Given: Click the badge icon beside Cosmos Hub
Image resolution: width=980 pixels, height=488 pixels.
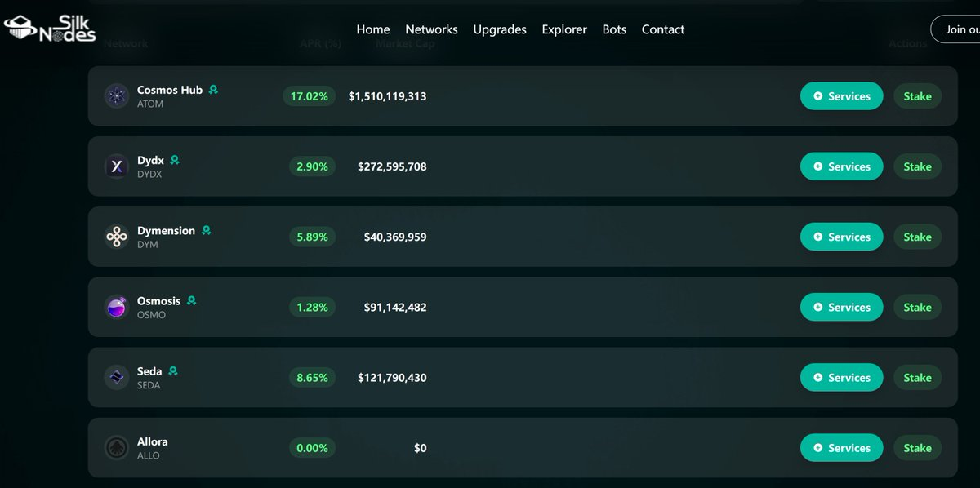Looking at the screenshot, I should (x=213, y=90).
